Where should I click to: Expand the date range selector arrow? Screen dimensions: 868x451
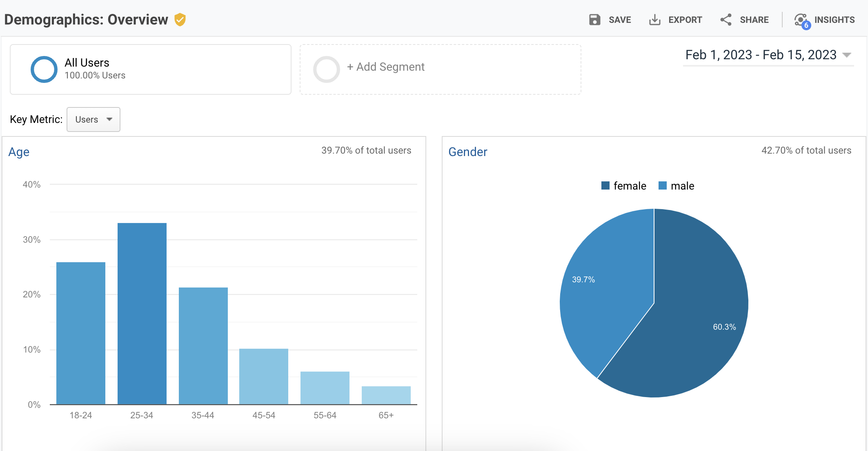(847, 55)
